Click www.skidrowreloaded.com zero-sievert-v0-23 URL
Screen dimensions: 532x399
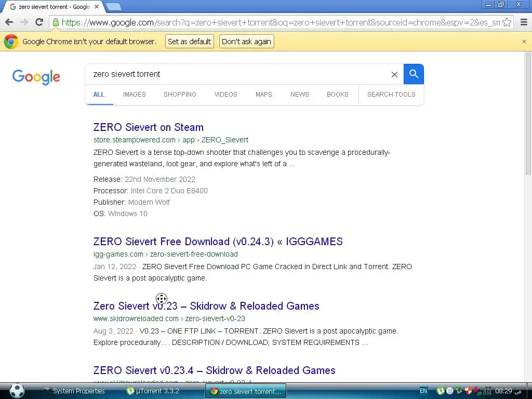(x=169, y=318)
